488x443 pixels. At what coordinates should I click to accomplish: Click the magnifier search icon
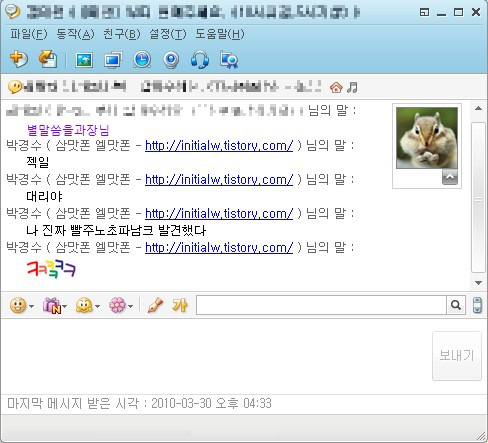point(456,305)
